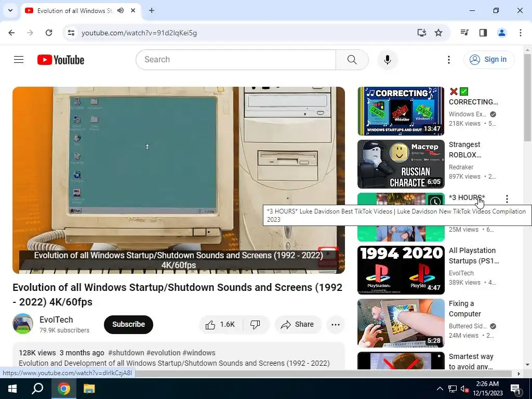Open the 1994 2020 PlayStation thumbnail

click(x=401, y=270)
